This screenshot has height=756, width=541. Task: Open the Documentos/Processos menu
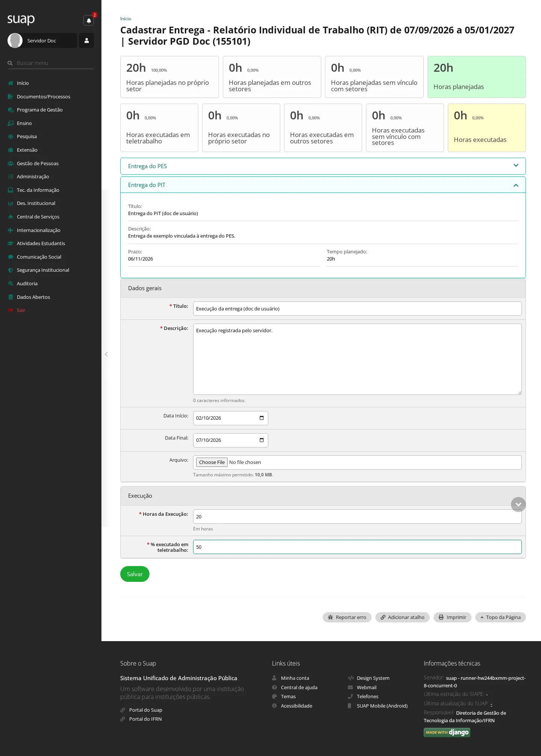pyautogui.click(x=43, y=96)
